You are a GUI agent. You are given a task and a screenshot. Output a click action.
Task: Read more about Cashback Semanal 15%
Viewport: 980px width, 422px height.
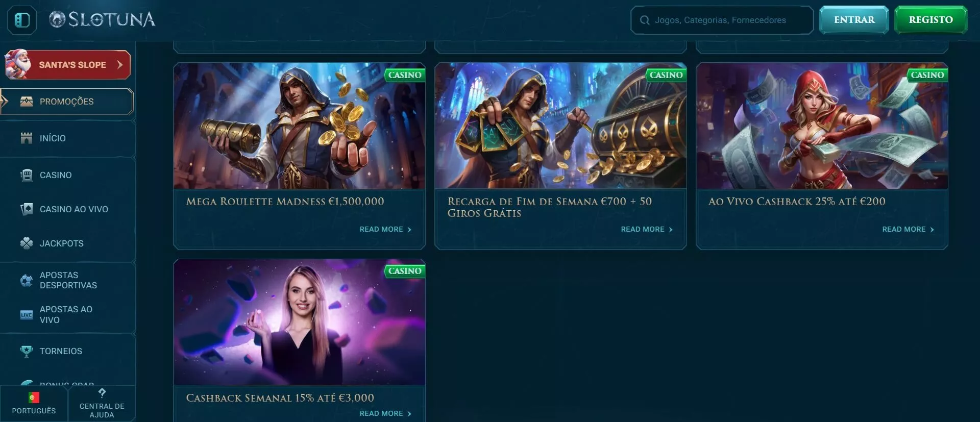(x=385, y=414)
